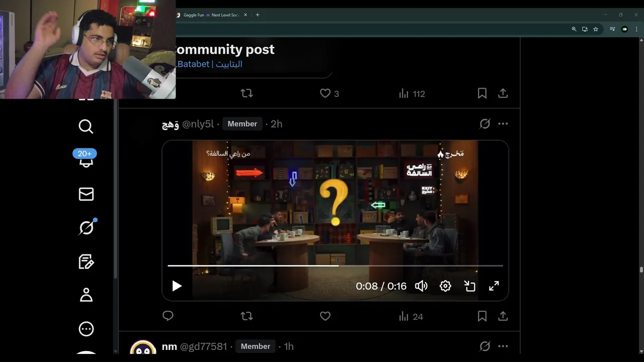This screenshot has width=644, height=362.
Task: Close the Gaggle Fun tab
Action: [x=246, y=15]
